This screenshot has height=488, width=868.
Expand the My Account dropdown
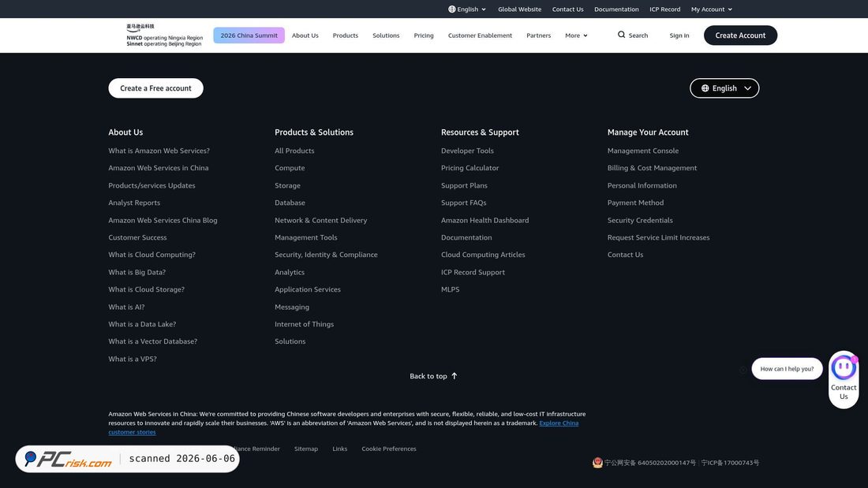pyautogui.click(x=711, y=9)
